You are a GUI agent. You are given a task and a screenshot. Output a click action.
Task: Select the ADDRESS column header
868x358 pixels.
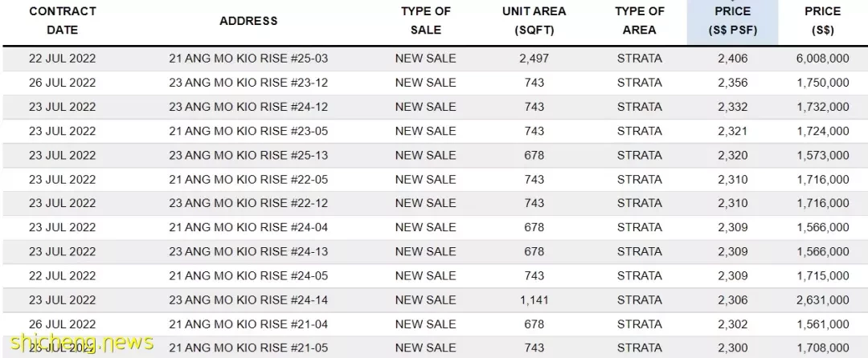click(x=248, y=21)
